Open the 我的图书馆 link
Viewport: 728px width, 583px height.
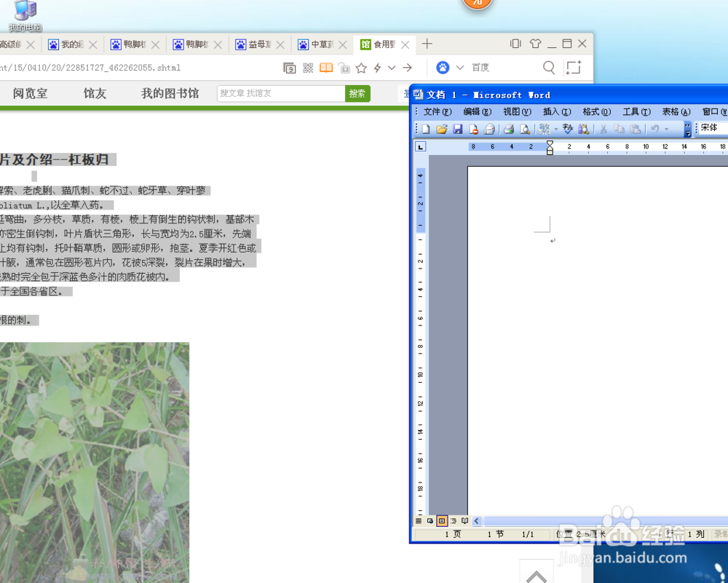(x=169, y=93)
